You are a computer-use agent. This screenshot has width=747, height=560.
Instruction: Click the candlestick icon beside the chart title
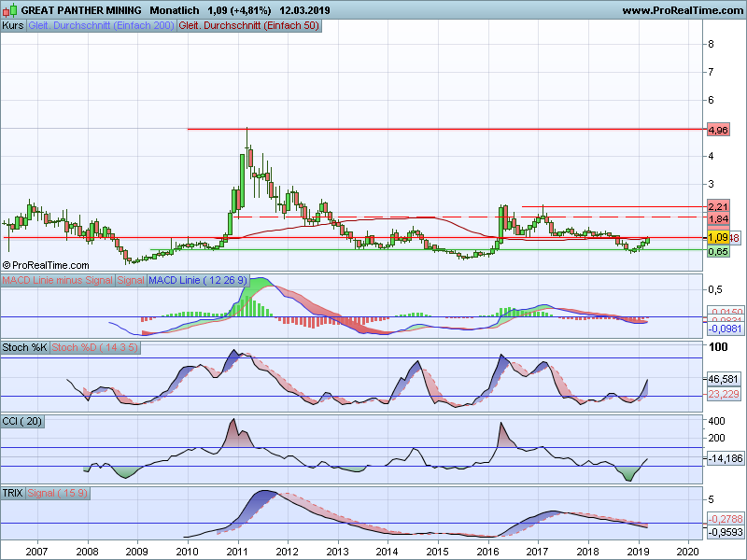10,10
